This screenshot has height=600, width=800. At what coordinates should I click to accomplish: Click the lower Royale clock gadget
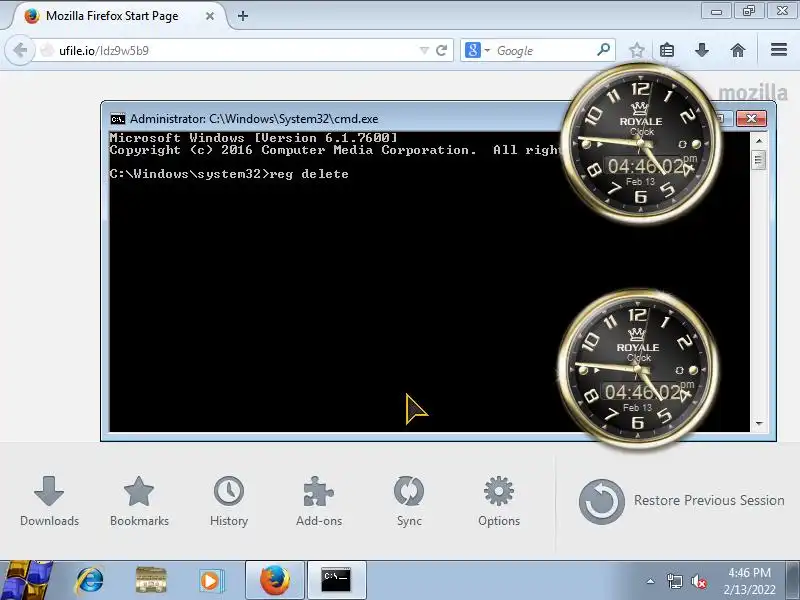point(638,369)
